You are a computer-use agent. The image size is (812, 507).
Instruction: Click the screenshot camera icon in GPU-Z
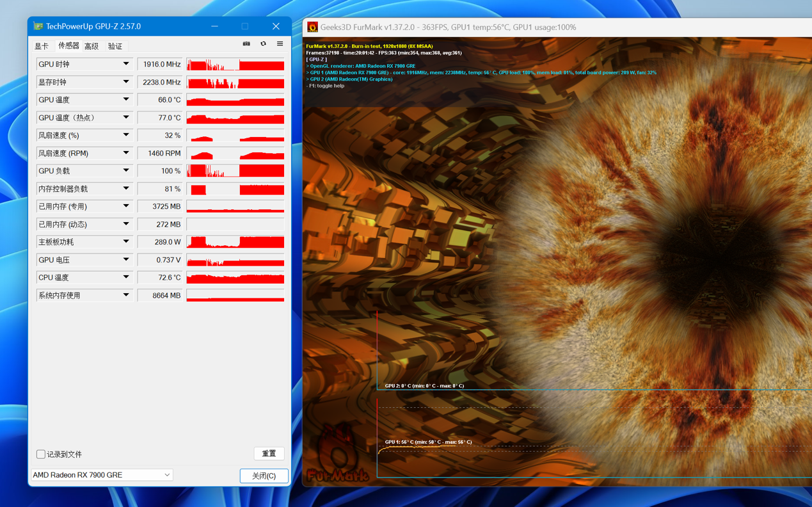click(246, 44)
